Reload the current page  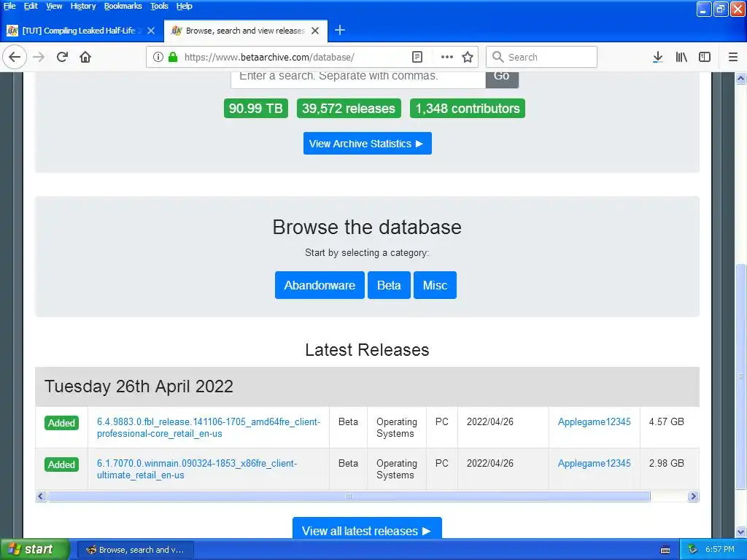(x=62, y=57)
